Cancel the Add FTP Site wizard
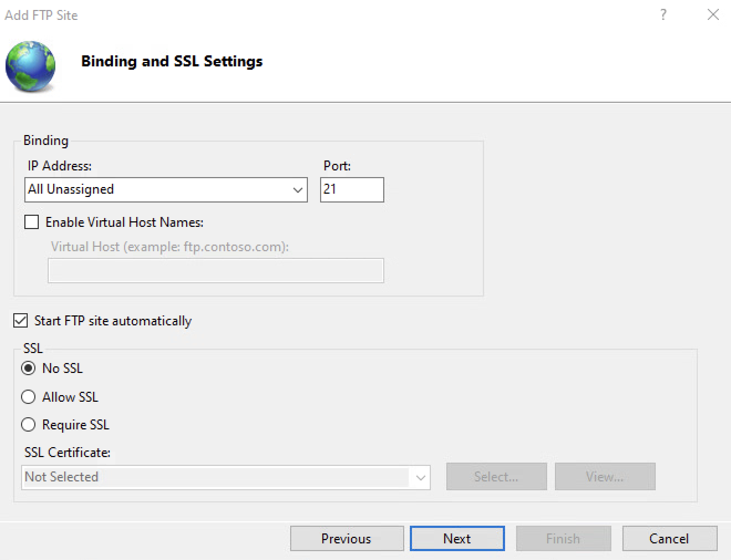The image size is (731, 560). click(x=670, y=538)
